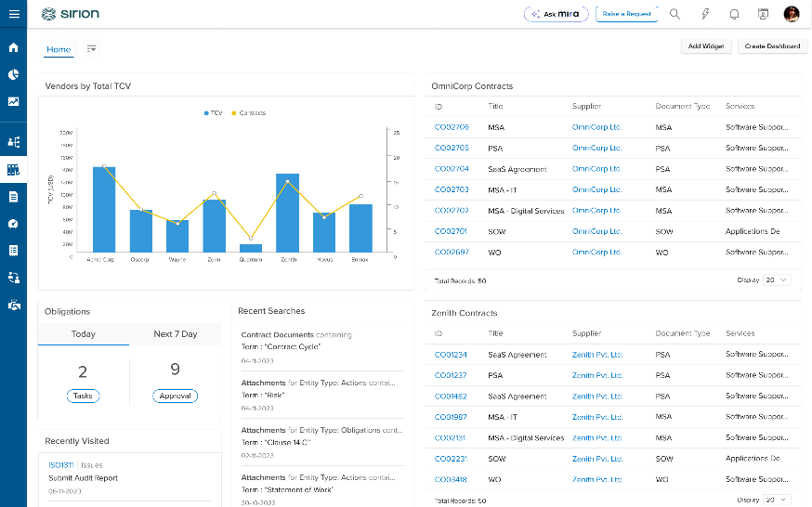Open the dashboard list dropdown next to Home
The width and height of the screenshot is (812, 507).
[92, 48]
